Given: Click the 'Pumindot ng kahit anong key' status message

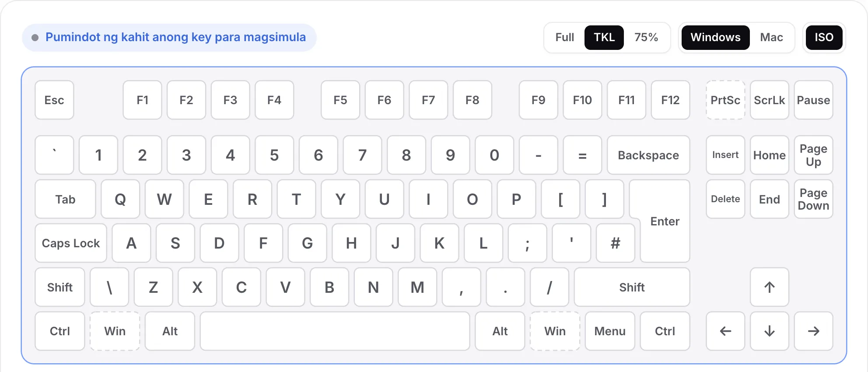Looking at the screenshot, I should coord(169,37).
